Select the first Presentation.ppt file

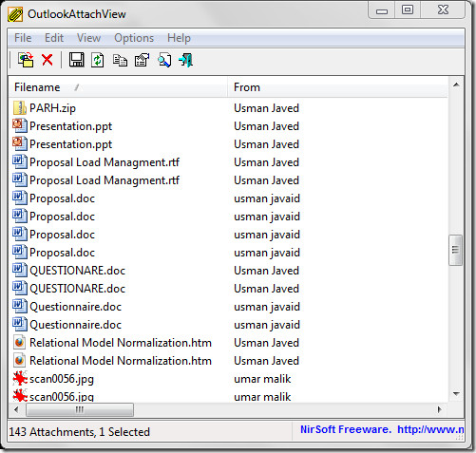228,126
